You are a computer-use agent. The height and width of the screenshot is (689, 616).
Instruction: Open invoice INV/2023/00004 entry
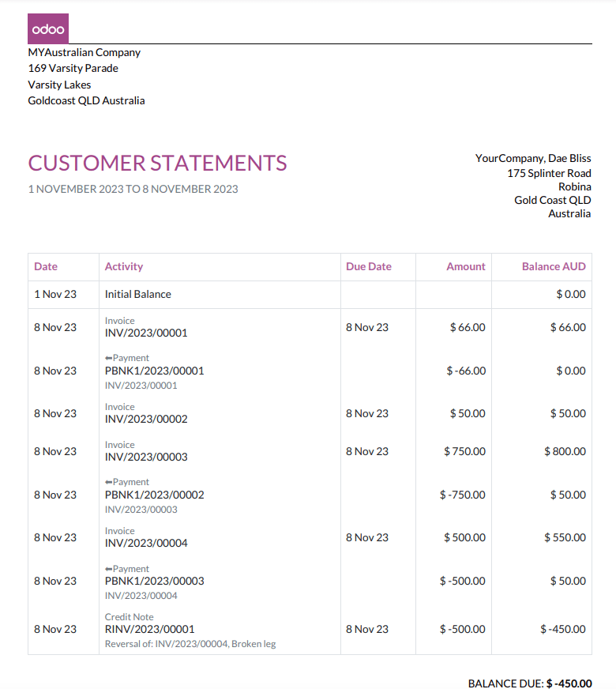(x=146, y=544)
